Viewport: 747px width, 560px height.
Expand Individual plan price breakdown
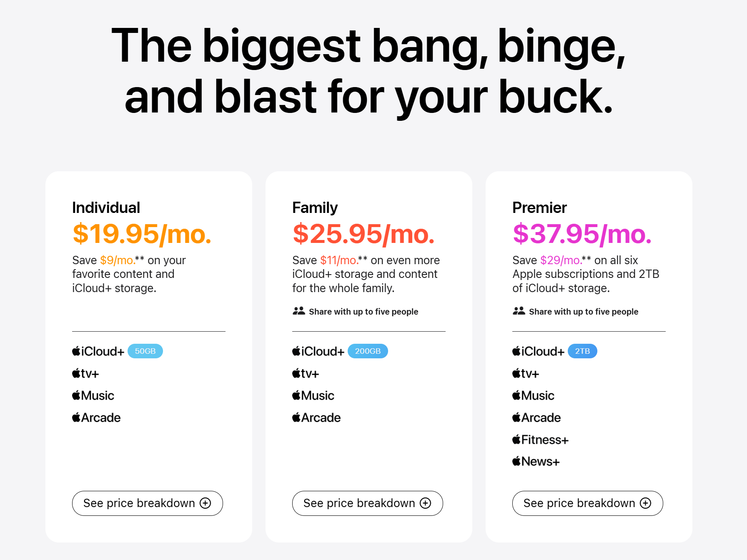point(147,503)
